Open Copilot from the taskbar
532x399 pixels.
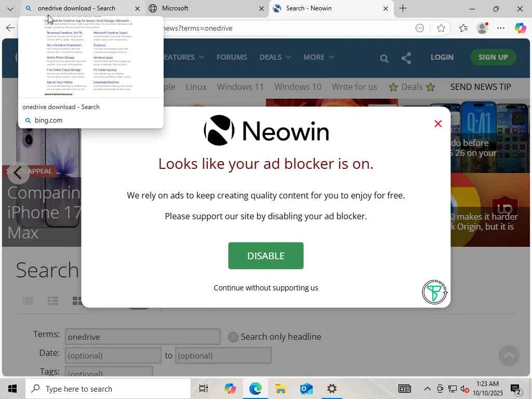click(x=230, y=389)
